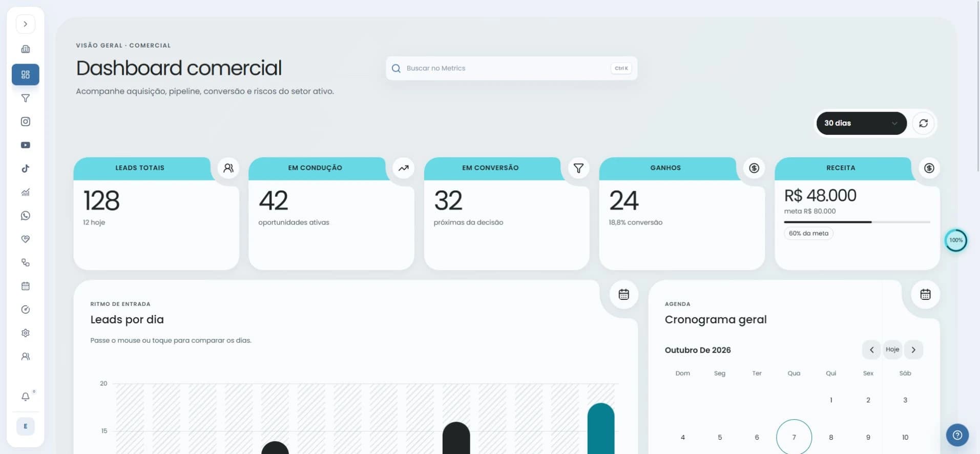Click the Em Conversão funnel icon

tap(578, 168)
